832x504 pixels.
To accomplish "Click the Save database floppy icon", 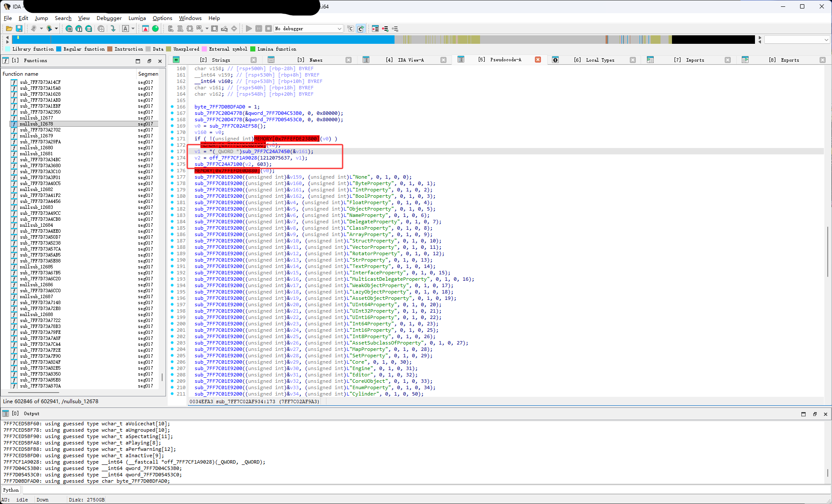I will pos(19,28).
